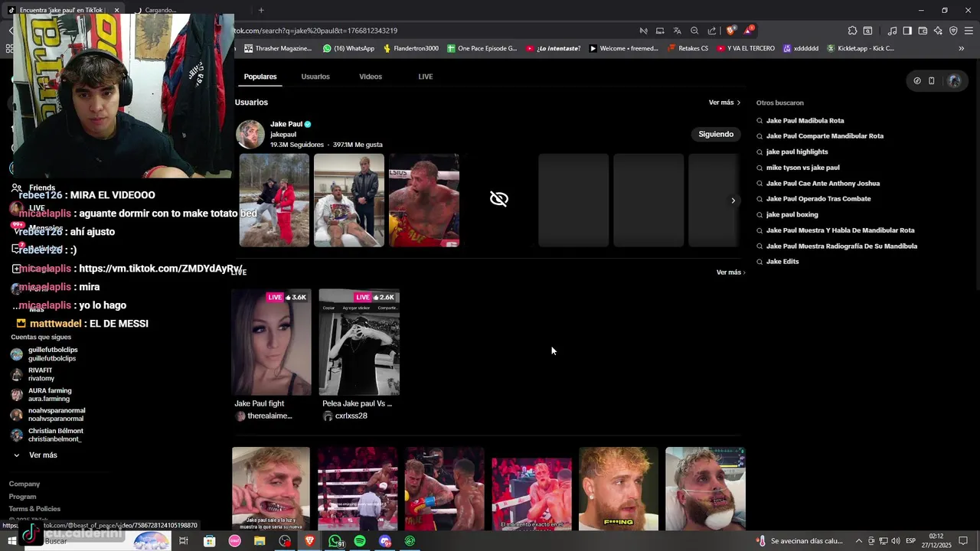Screen dimensions: 980x551
Task: Open Discord from taskbar
Action: point(385,541)
